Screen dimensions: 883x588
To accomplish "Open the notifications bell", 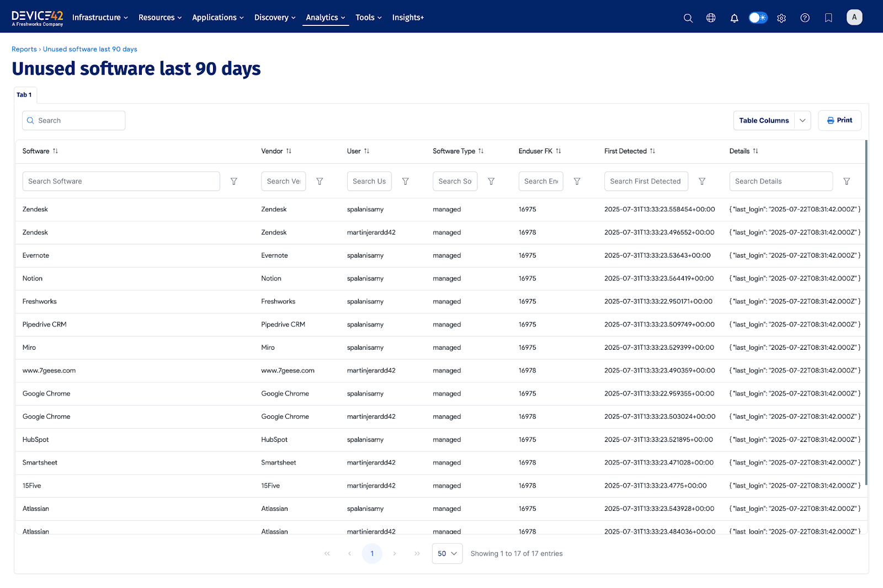I will coord(734,18).
